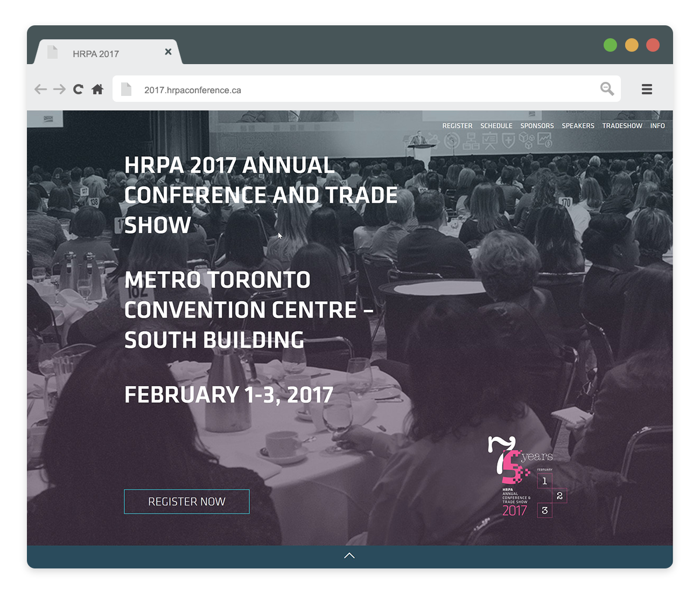Open the REGISTER nav link
This screenshot has height=597, width=700.
[457, 126]
